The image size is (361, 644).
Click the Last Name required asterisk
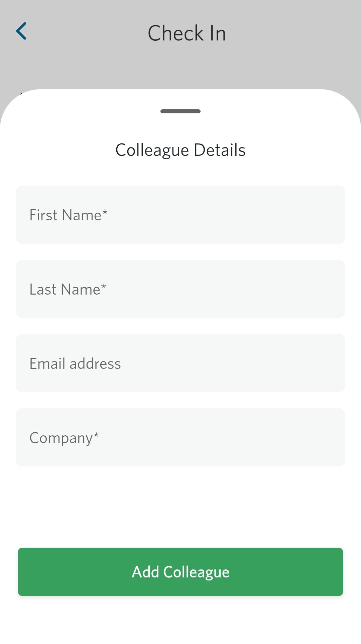click(104, 287)
